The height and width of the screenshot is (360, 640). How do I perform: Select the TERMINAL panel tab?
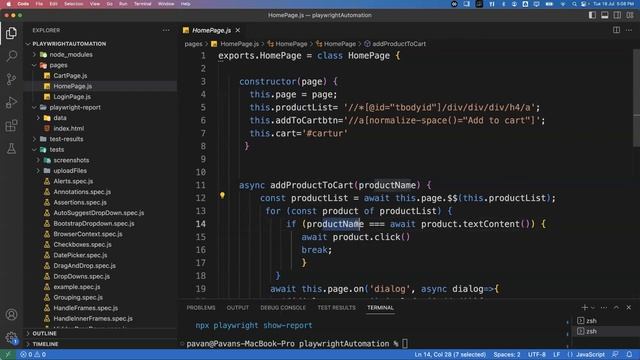[380, 308]
